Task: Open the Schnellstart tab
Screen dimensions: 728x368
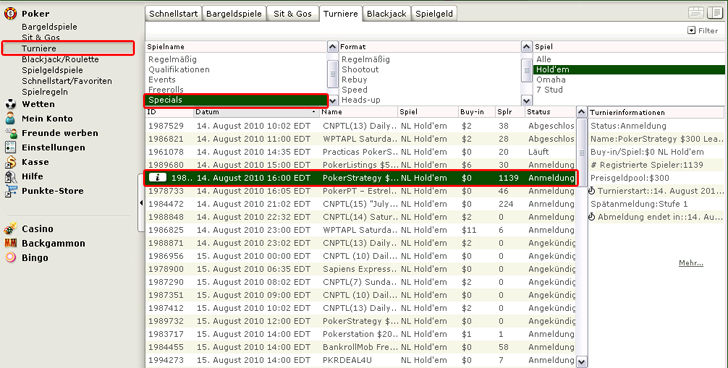Action: pos(174,13)
